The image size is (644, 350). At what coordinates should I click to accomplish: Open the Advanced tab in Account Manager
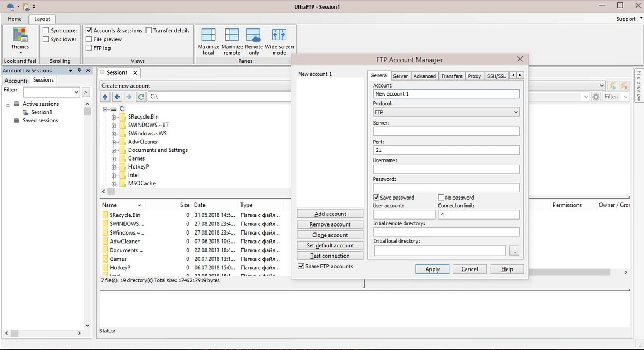point(425,76)
